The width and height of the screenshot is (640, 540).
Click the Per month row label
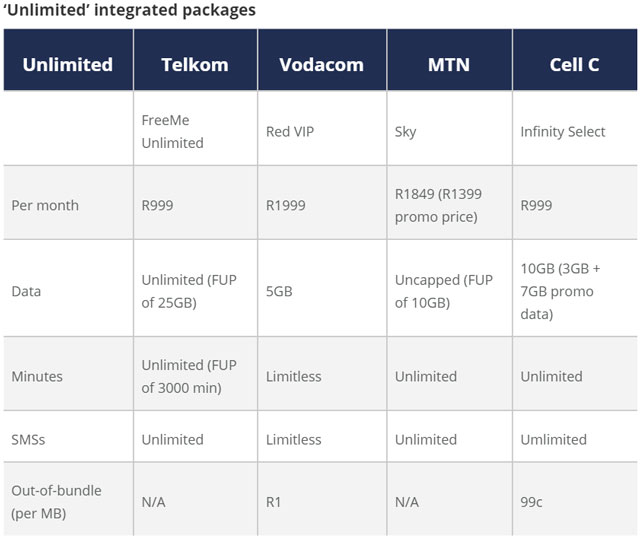[45, 205]
